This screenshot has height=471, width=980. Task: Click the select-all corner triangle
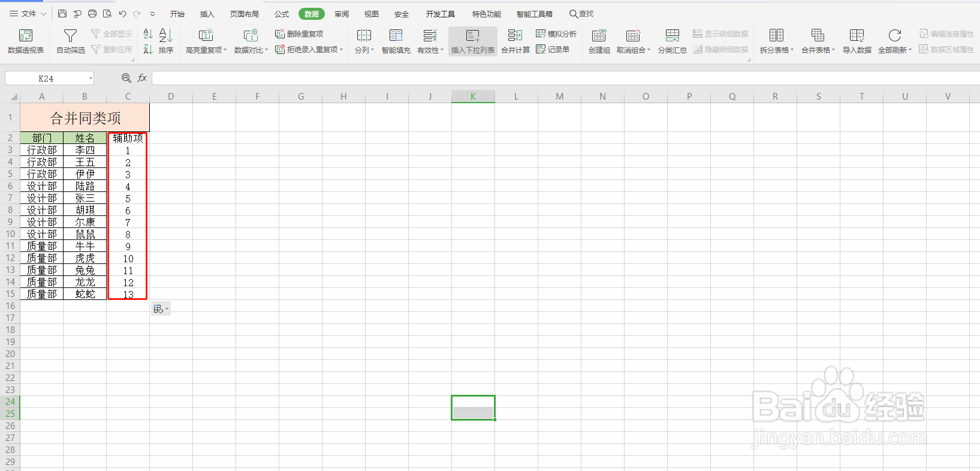[13, 97]
